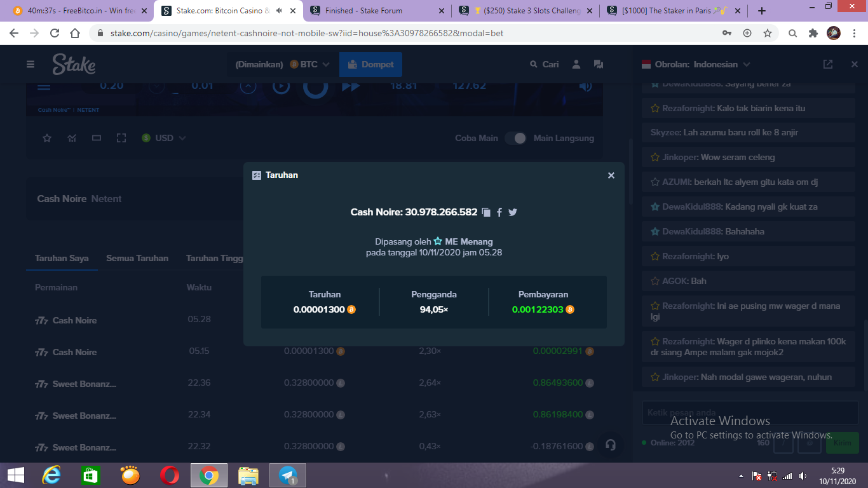
Task: Mute the Cash Noire game sound
Action: coord(585,86)
